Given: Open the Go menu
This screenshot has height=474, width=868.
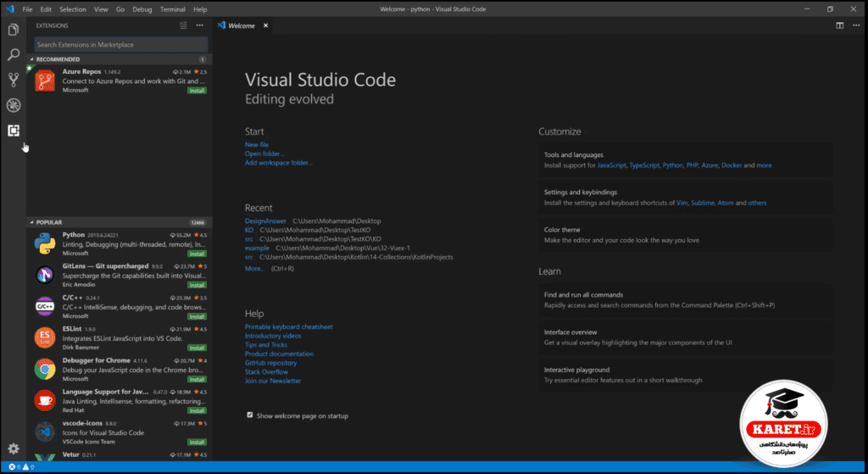Looking at the screenshot, I should click(120, 9).
